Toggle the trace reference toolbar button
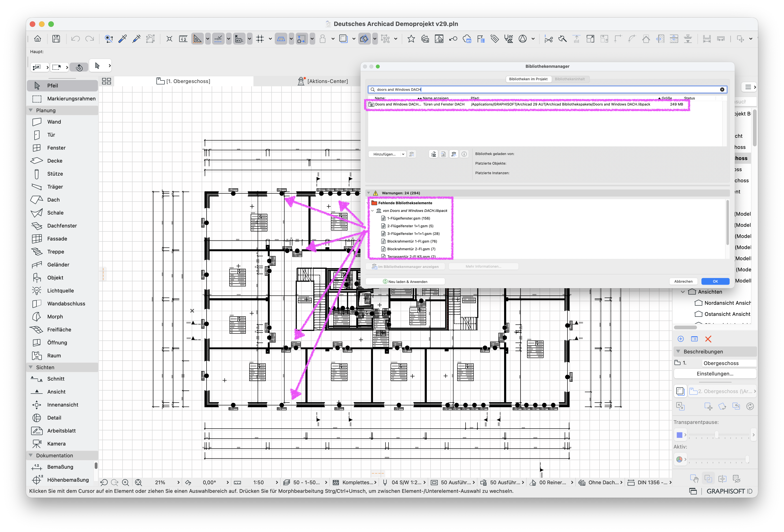The width and height of the screenshot is (784, 532). click(x=343, y=39)
